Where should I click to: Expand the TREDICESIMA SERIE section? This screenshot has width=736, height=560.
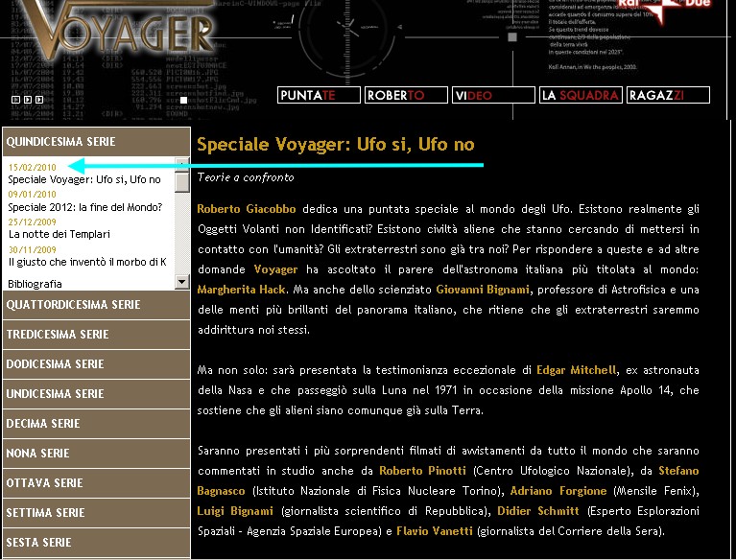[x=96, y=335]
